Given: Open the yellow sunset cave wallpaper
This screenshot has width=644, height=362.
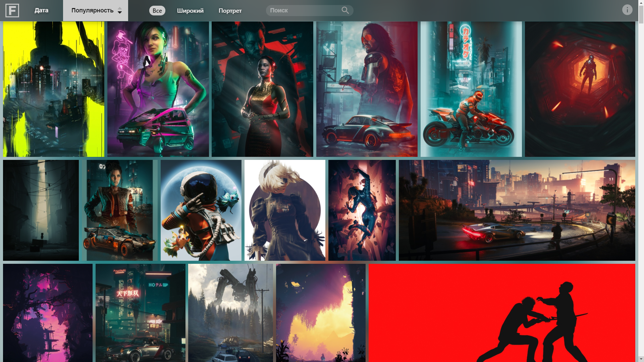Looking at the screenshot, I should point(321,313).
